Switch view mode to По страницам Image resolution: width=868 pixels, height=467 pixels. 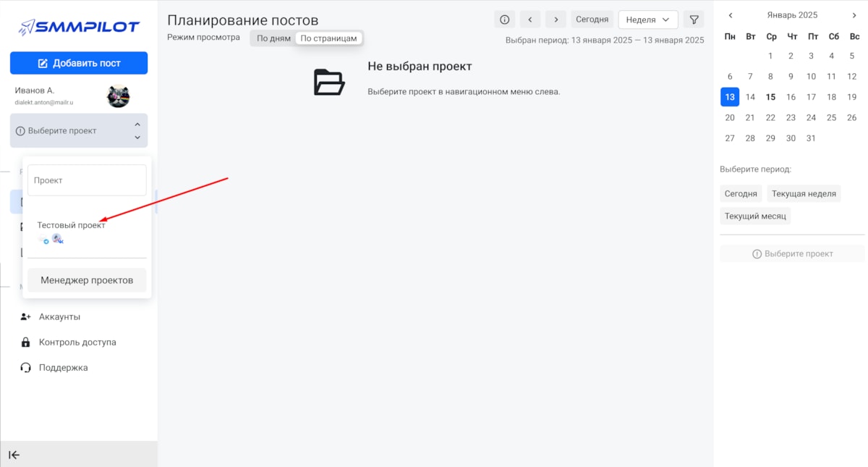pos(329,38)
